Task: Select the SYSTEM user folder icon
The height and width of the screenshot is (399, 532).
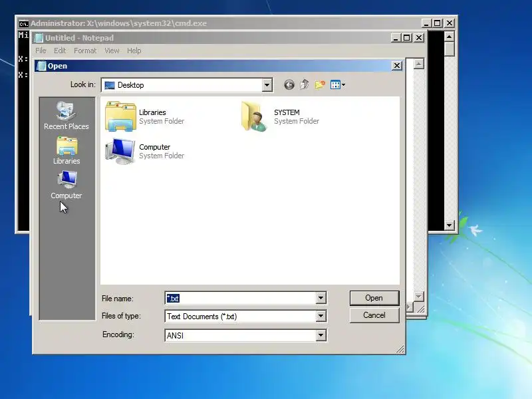Action: [255, 116]
